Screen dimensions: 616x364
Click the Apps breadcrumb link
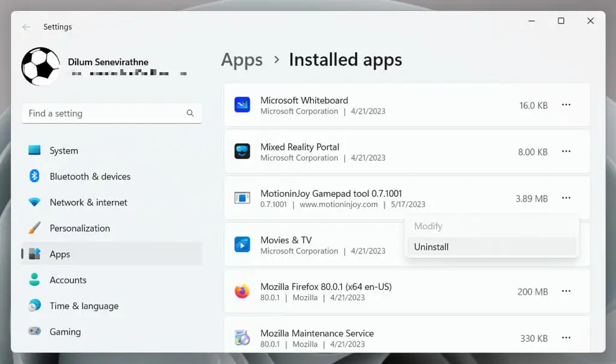[242, 60]
